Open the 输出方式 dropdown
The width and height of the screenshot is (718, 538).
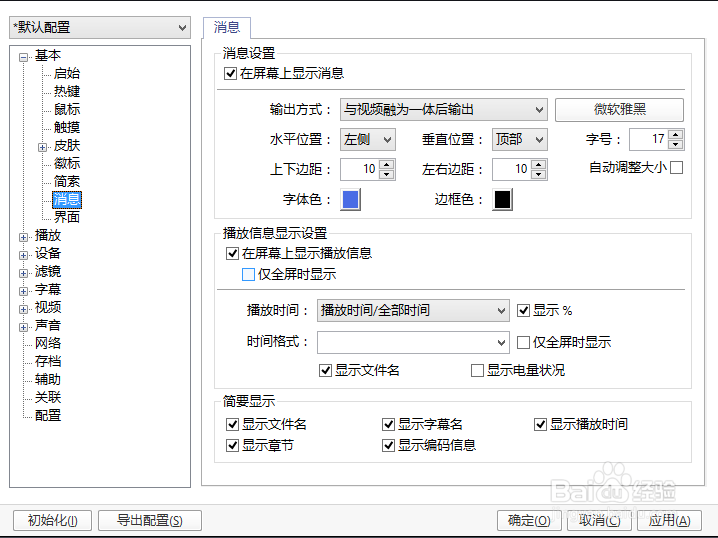[x=443, y=110]
